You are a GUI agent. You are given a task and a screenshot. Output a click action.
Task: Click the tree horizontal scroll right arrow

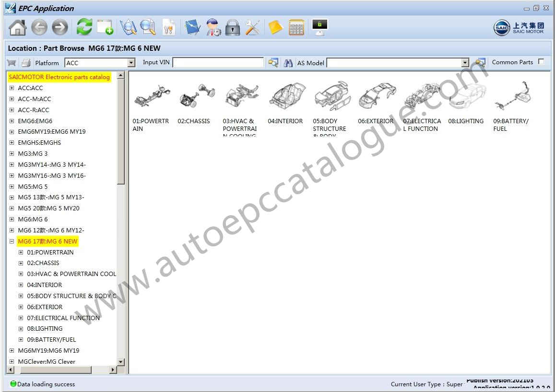pos(113,370)
